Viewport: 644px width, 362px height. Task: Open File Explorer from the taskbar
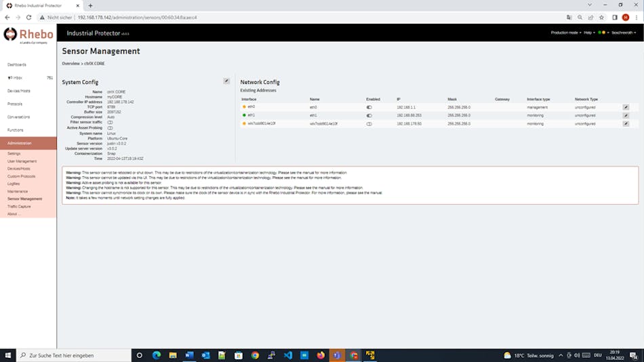pos(173,355)
